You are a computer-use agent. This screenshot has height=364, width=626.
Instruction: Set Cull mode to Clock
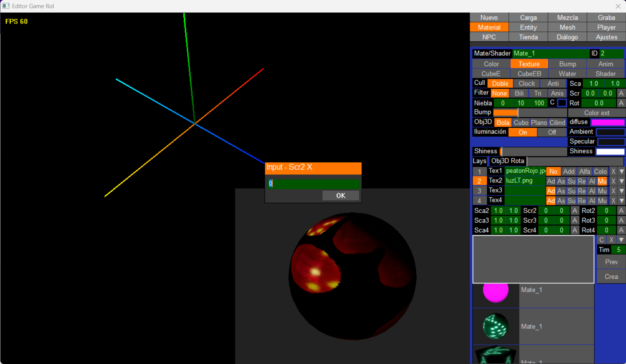527,84
